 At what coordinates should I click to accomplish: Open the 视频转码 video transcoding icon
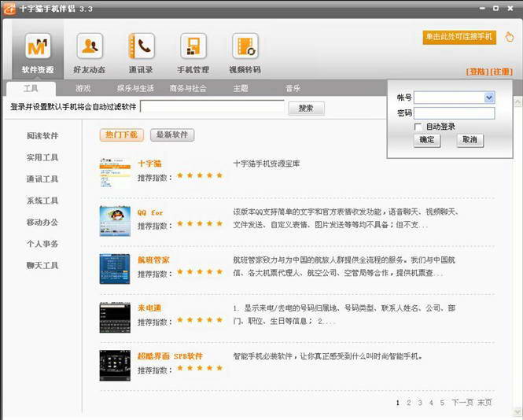tap(245, 46)
